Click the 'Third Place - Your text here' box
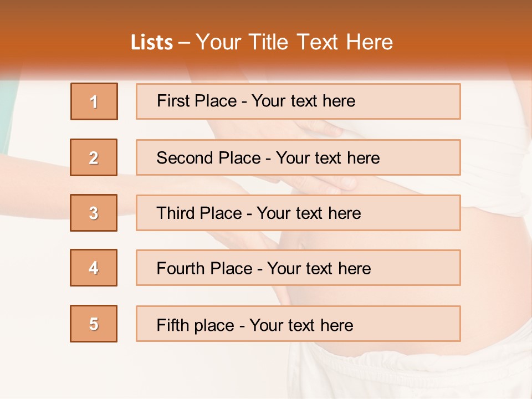Image resolution: width=532 pixels, height=399 pixels. (298, 213)
